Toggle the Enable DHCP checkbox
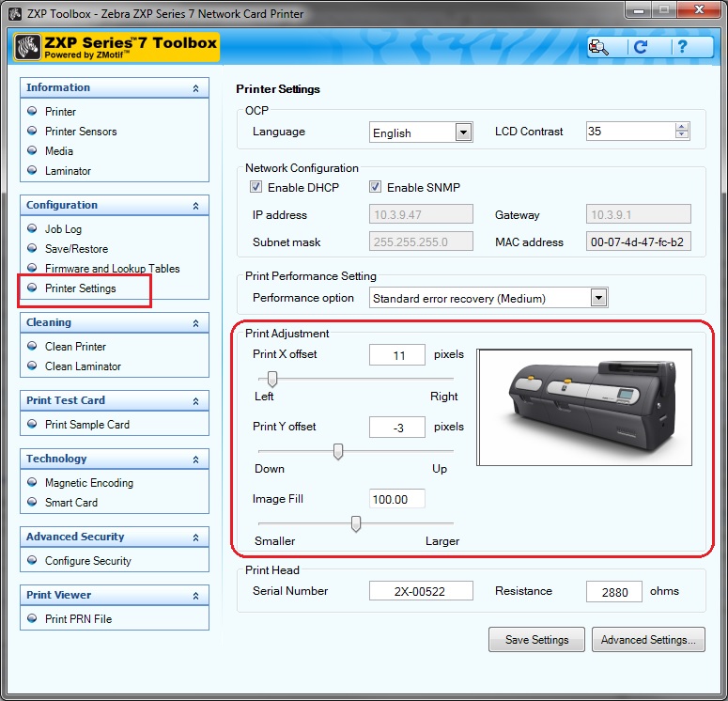The width and height of the screenshot is (728, 701). point(257,187)
